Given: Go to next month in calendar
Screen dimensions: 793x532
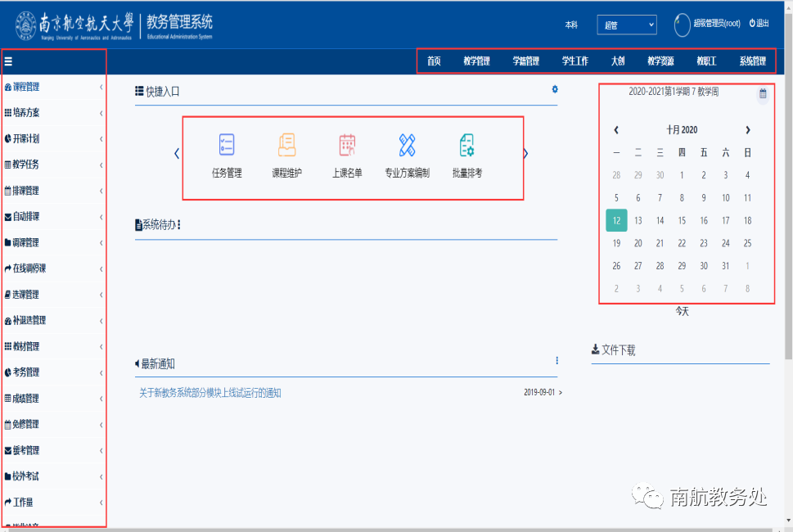Looking at the screenshot, I should (747, 130).
